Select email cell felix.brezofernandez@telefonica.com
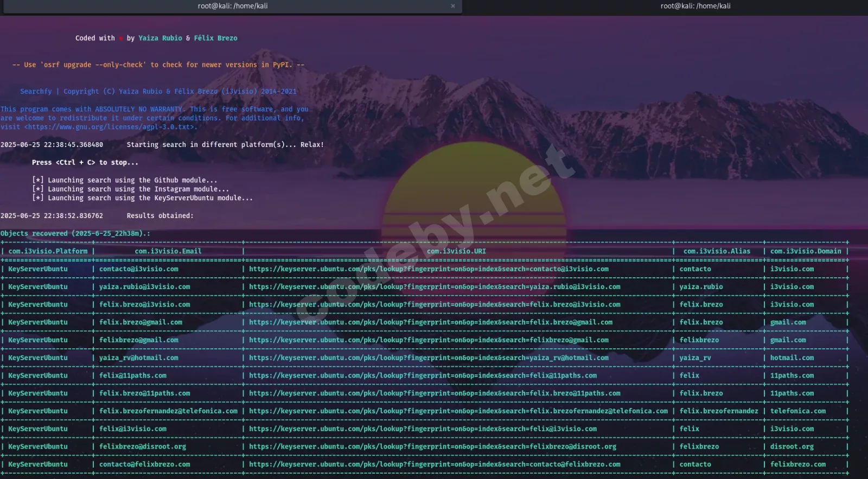Screen dimensions: 868x479 pos(168,411)
